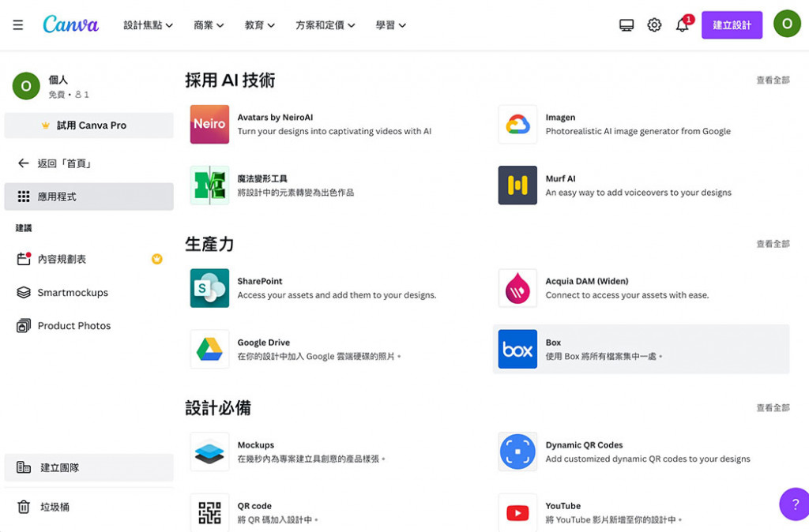Click the 建立設計 button

(732, 24)
